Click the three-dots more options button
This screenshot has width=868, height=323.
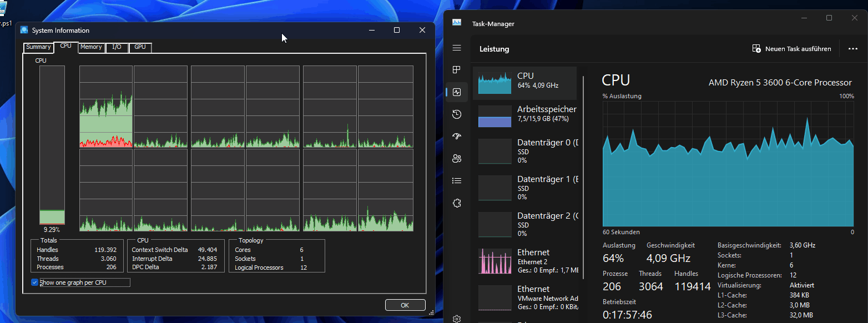pyautogui.click(x=853, y=49)
